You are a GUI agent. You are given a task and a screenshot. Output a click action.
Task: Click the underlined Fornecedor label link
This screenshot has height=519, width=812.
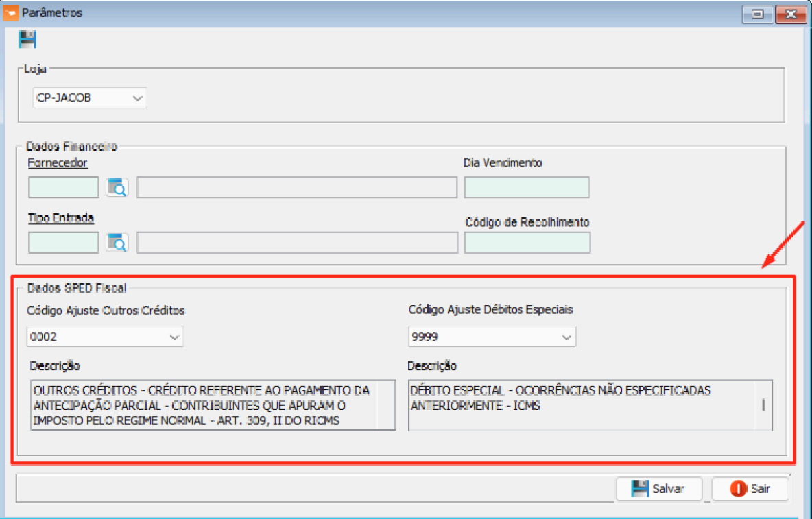58,163
